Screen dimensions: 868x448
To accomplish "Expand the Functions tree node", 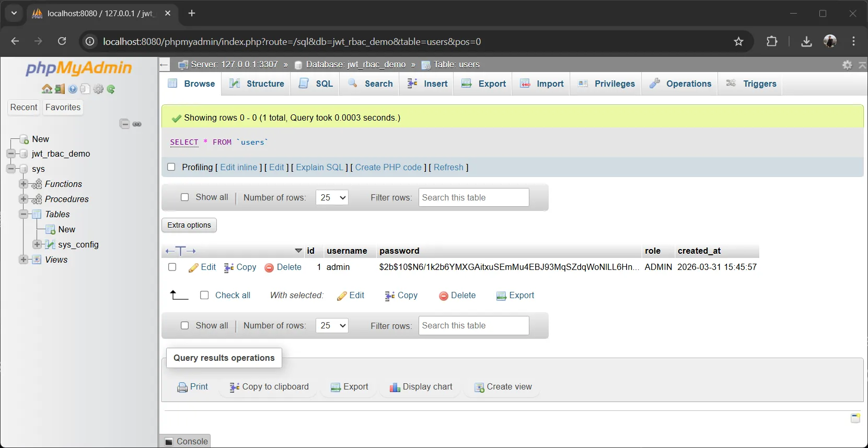I will coord(23,184).
